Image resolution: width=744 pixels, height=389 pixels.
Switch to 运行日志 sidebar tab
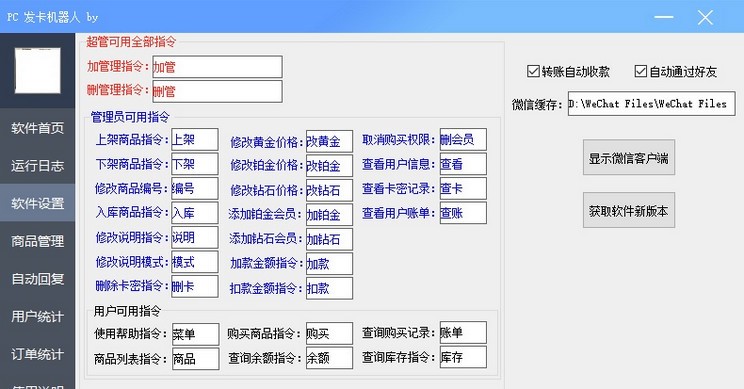(x=37, y=166)
